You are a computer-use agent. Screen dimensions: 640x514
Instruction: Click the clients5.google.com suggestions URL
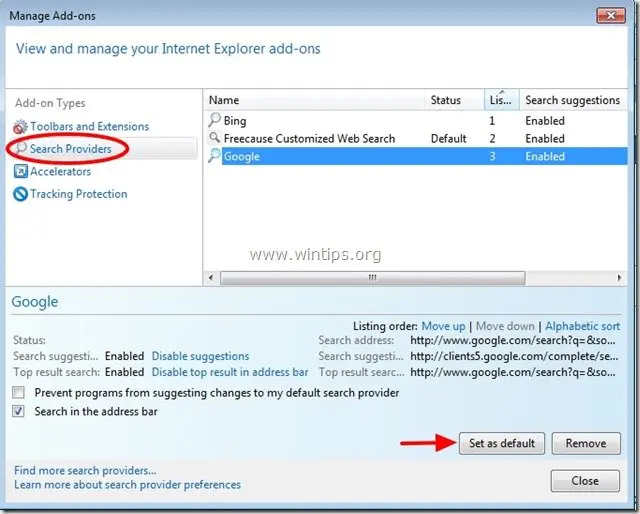coord(514,356)
